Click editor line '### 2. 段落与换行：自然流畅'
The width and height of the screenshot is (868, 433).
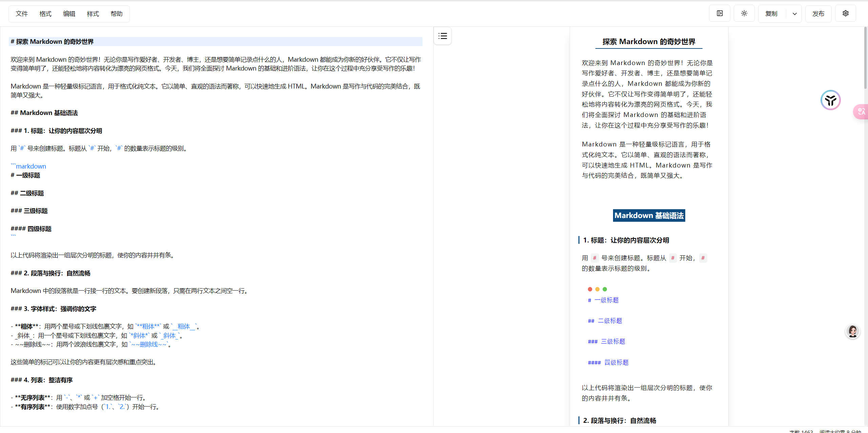(51, 273)
